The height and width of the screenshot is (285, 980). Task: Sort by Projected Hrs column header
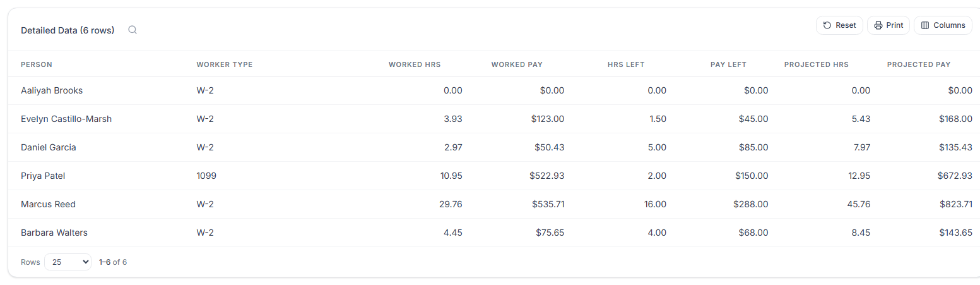[x=817, y=64]
